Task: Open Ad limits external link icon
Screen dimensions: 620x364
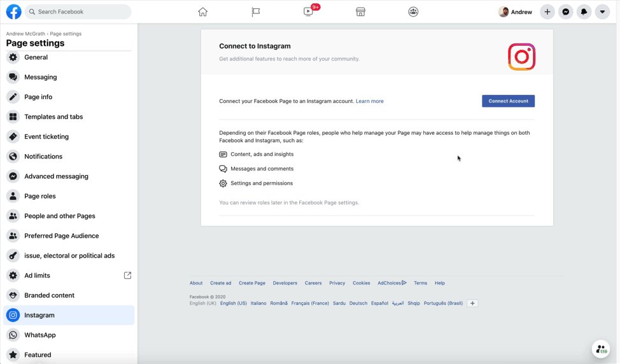Action: pyautogui.click(x=127, y=276)
